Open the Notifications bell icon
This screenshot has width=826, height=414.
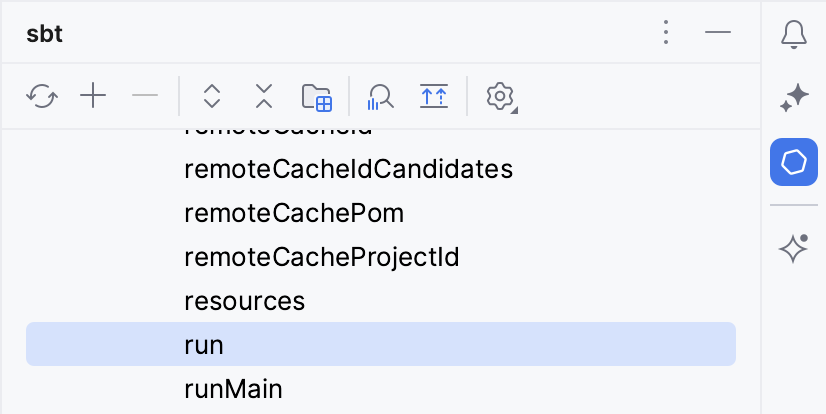coord(794,34)
